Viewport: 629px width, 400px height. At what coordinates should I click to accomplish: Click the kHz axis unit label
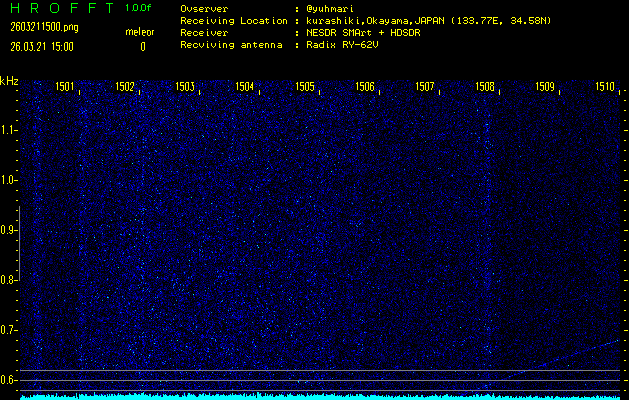click(x=9, y=81)
